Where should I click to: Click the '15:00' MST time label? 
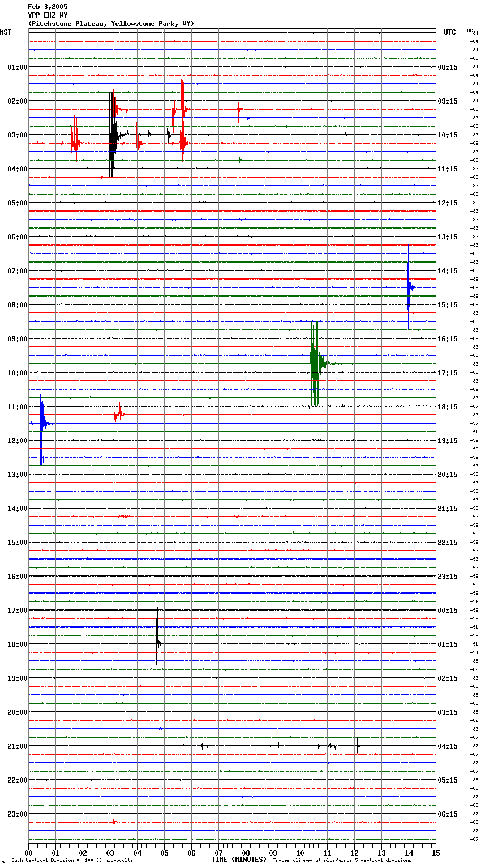18,543
